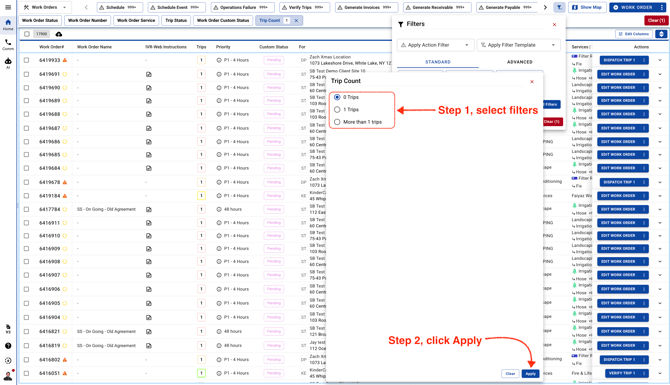Check the select-all checkbox above the table
Screen dimensions: 670x385
pos(27,34)
